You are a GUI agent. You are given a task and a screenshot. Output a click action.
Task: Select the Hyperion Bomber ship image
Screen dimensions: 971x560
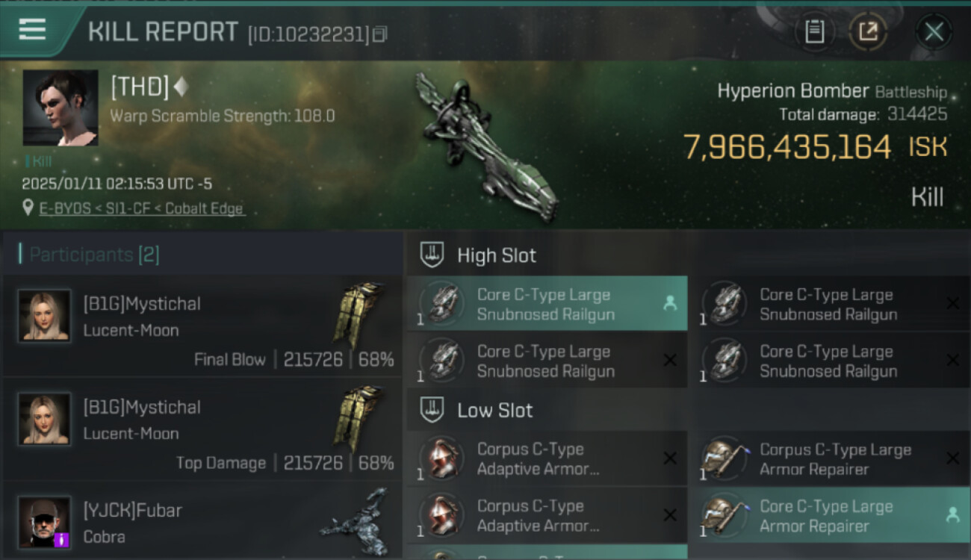click(487, 146)
